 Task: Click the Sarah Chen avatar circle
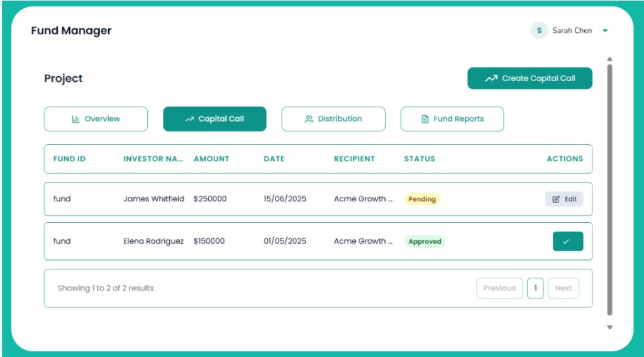[539, 30]
